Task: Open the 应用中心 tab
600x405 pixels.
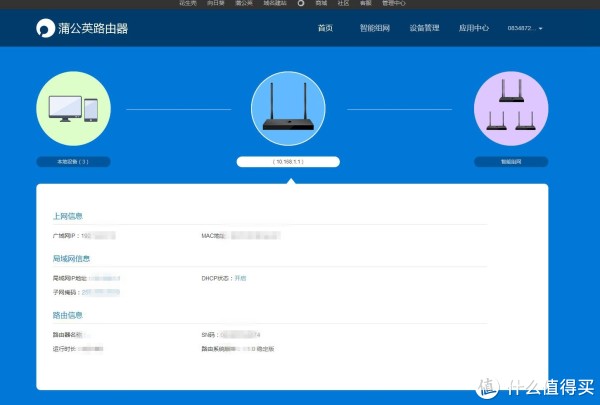Action: click(x=474, y=28)
